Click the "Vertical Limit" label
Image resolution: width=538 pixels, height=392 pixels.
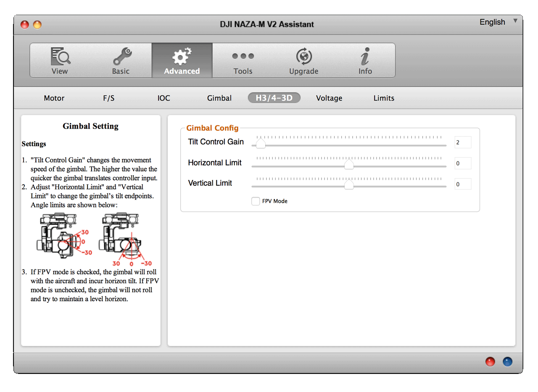tap(210, 183)
